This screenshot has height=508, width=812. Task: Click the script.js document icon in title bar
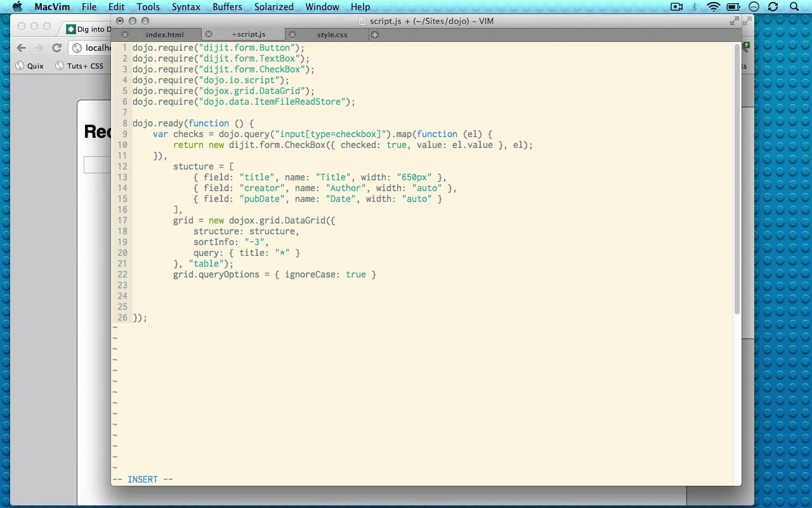click(x=363, y=21)
